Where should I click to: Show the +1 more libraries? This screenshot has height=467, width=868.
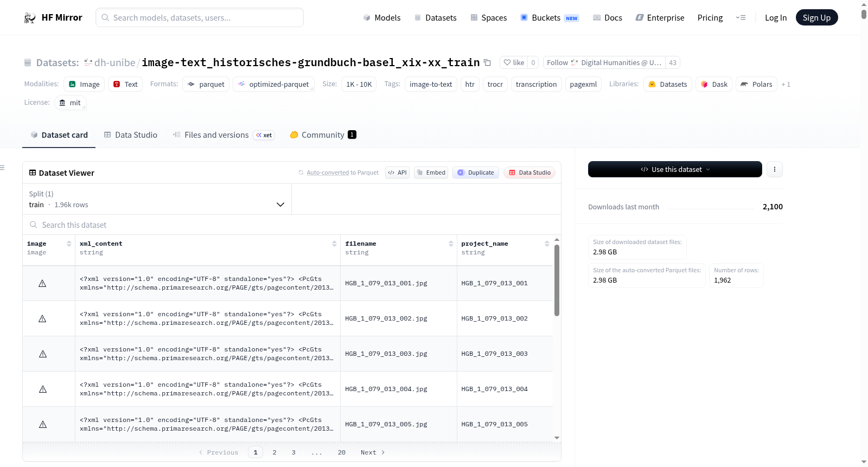786,85
